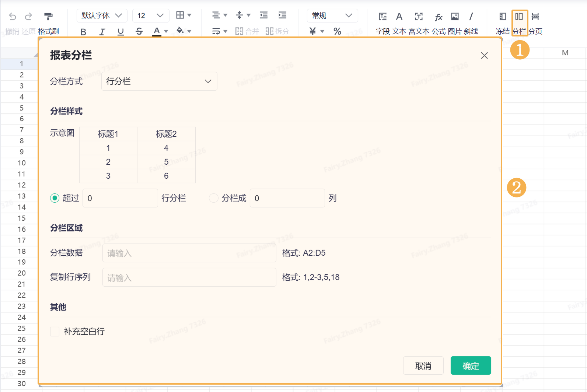Expand the fill color dropdown arrow
This screenshot has height=392, width=587.
pos(189,31)
